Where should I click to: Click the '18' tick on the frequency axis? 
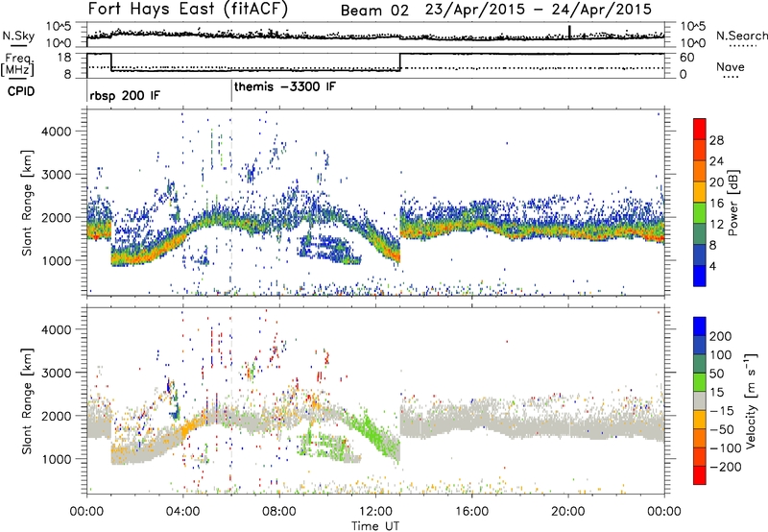click(x=64, y=57)
